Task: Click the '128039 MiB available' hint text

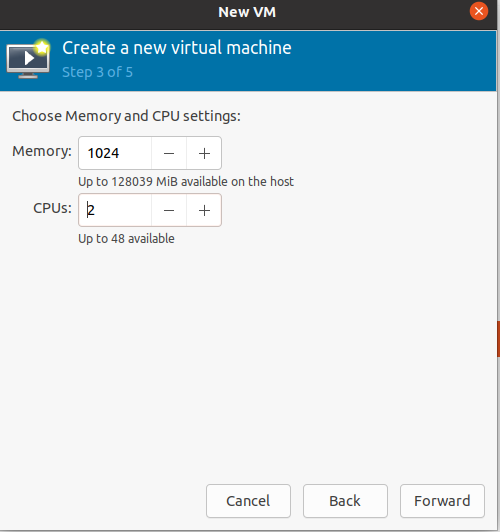Action: click(x=186, y=182)
